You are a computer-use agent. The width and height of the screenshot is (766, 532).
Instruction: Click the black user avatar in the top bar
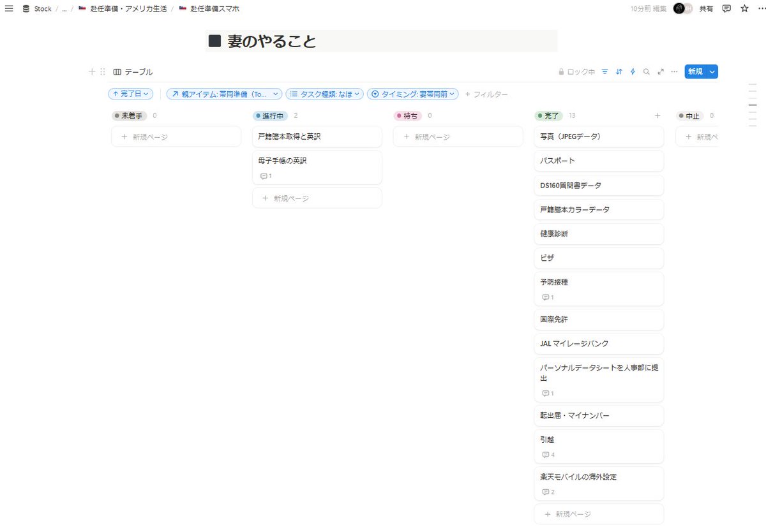(680, 9)
